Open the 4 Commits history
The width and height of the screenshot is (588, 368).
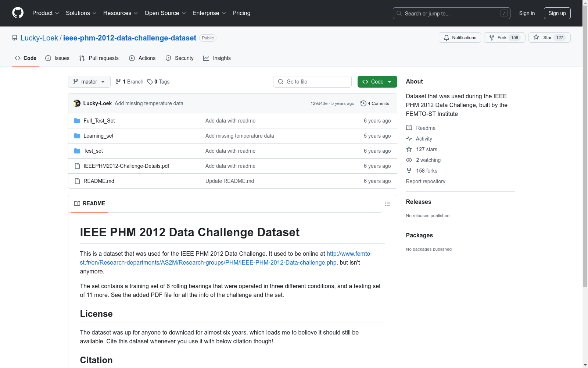coord(375,103)
